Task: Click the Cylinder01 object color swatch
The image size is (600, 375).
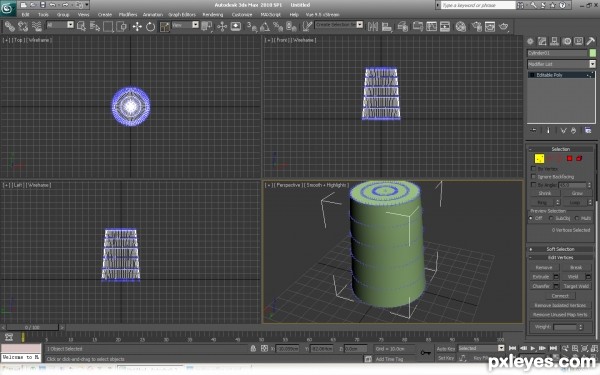Action: [593, 53]
